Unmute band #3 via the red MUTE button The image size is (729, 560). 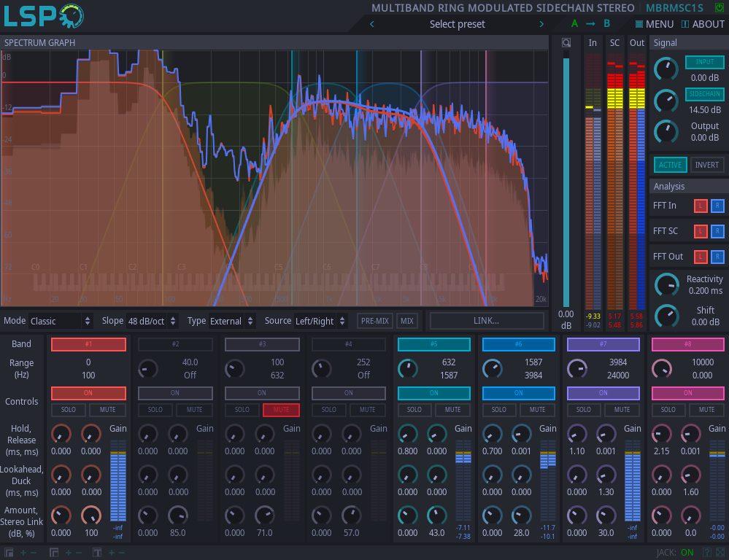tap(281, 410)
